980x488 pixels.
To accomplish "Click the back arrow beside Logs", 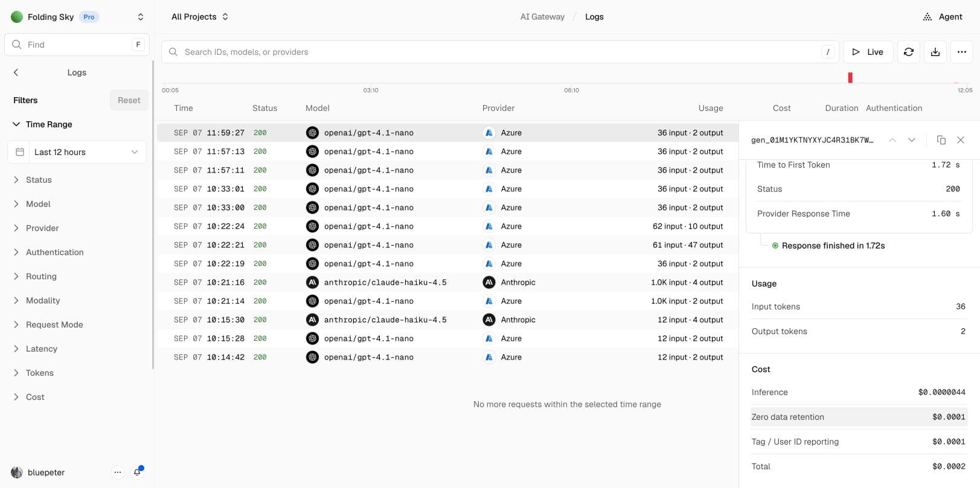I will coord(16,72).
